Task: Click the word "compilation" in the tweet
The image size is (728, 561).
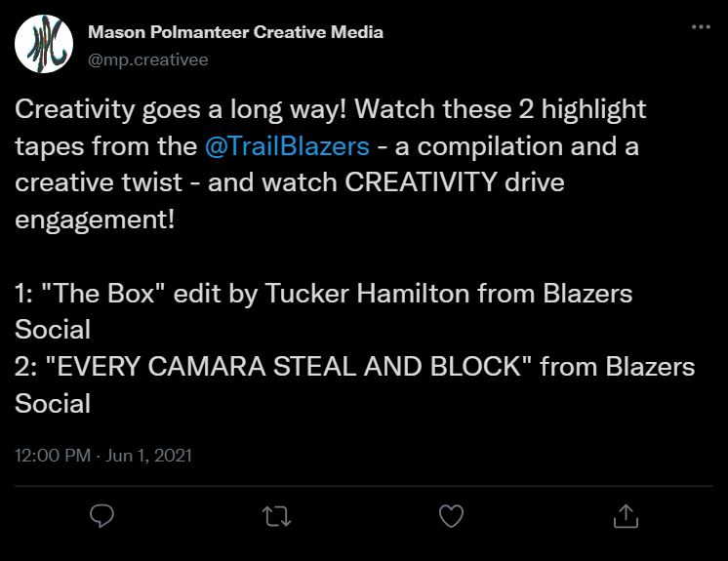Action: [497, 146]
